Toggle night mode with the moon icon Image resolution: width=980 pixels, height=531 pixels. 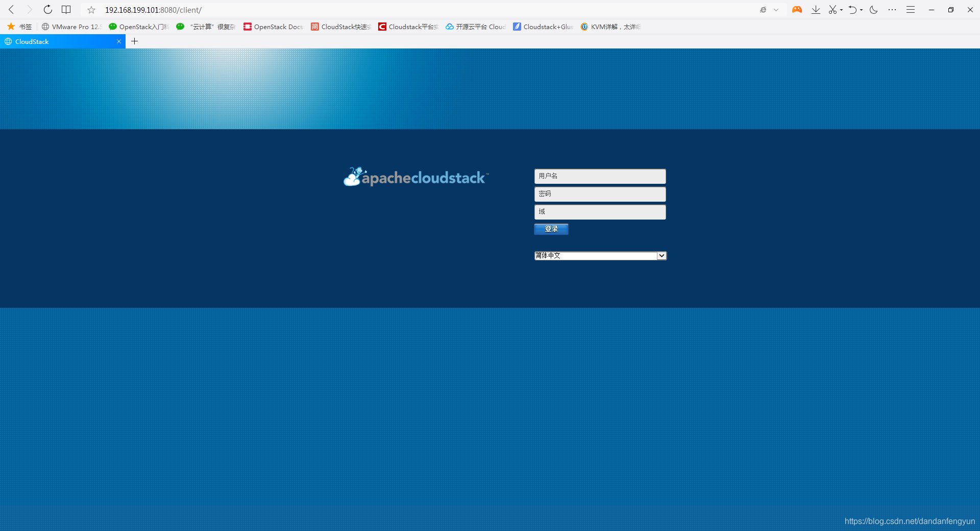click(873, 10)
